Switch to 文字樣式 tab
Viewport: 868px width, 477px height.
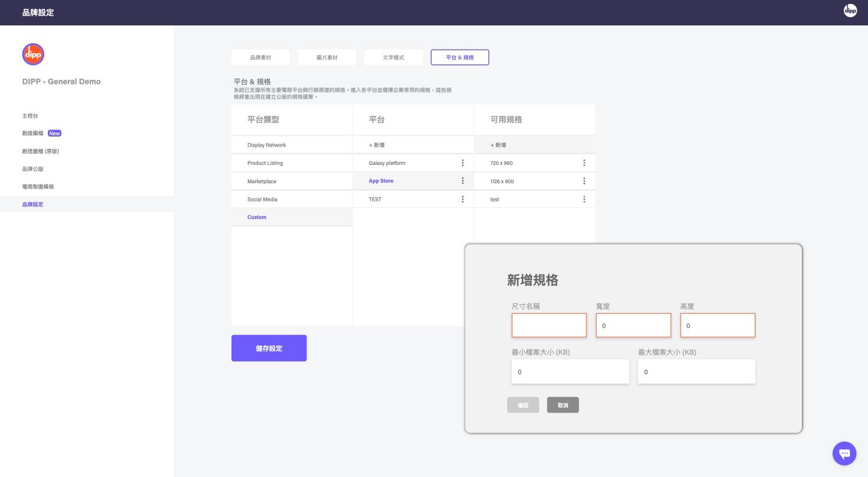coord(393,57)
